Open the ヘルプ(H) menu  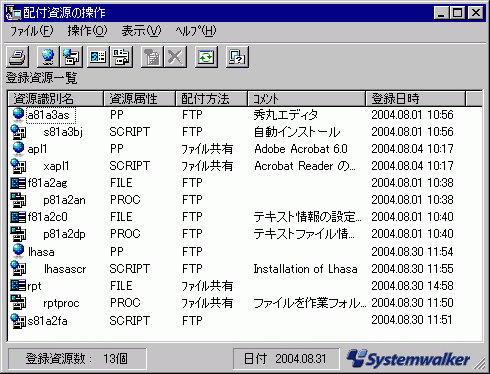coord(196,31)
